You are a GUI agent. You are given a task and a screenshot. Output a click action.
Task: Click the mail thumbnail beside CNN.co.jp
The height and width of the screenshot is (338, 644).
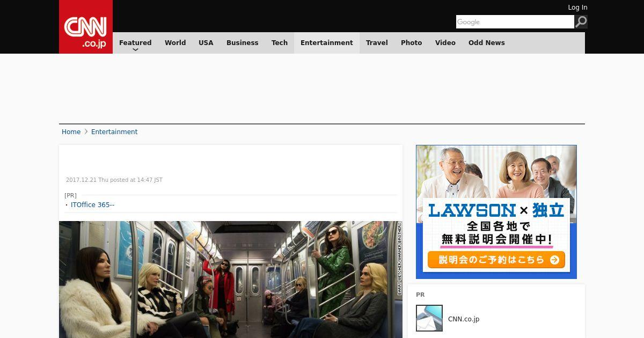pyautogui.click(x=429, y=318)
